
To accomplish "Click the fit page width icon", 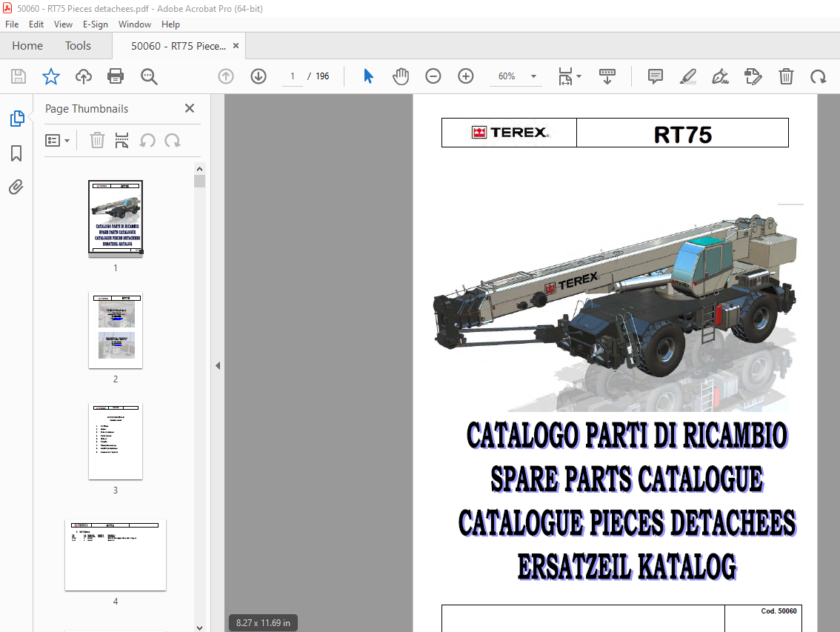I will pos(565,76).
